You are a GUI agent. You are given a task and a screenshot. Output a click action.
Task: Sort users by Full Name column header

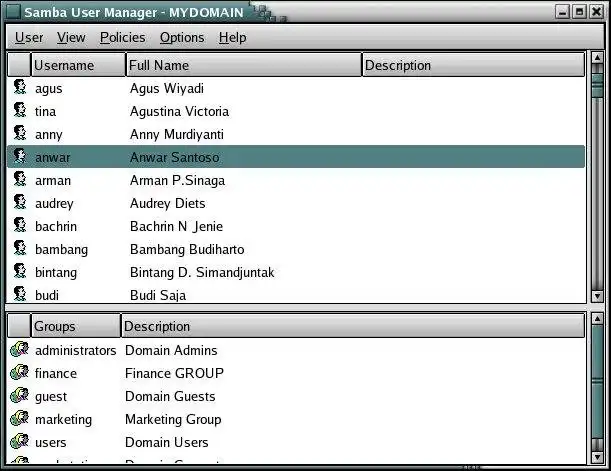[244, 65]
